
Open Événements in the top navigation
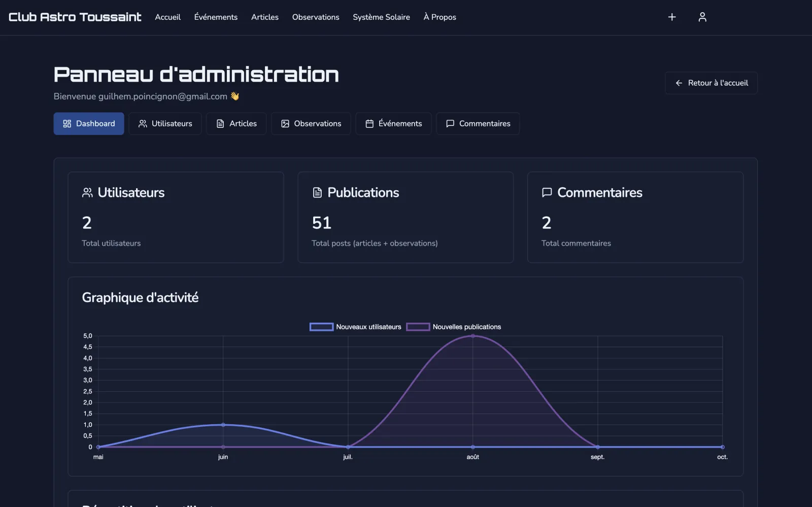pos(216,17)
